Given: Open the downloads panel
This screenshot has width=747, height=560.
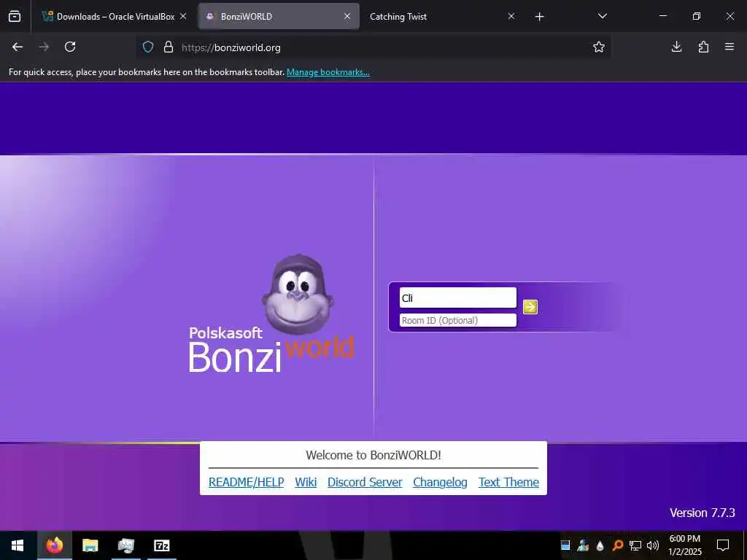Looking at the screenshot, I should (676, 47).
